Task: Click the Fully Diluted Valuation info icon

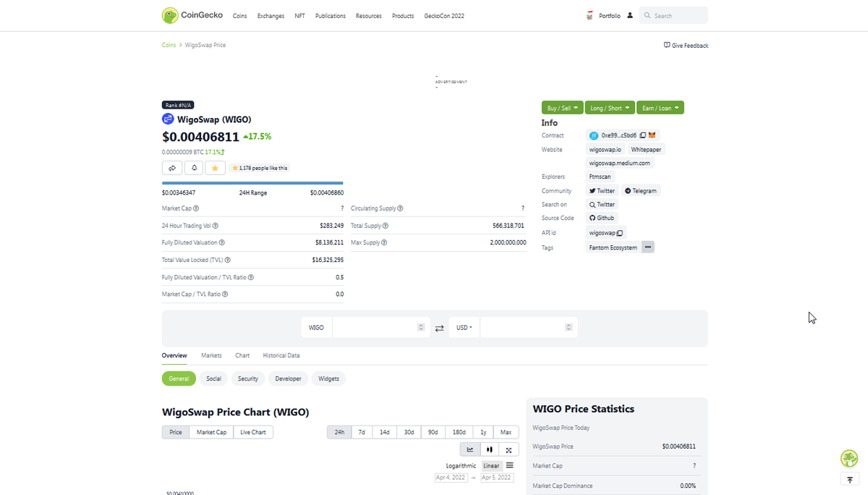Action: pyautogui.click(x=221, y=242)
